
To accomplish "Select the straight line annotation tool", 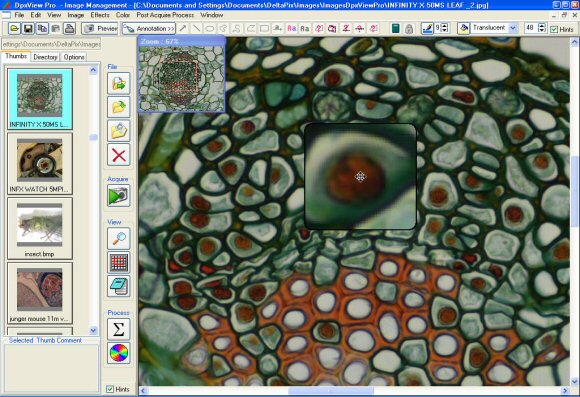I will click(196, 28).
